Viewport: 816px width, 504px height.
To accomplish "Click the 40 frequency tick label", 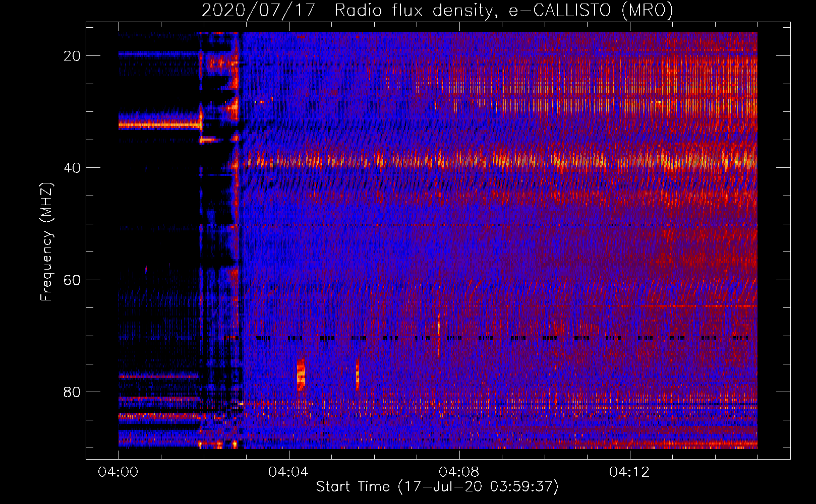I will pos(72,168).
